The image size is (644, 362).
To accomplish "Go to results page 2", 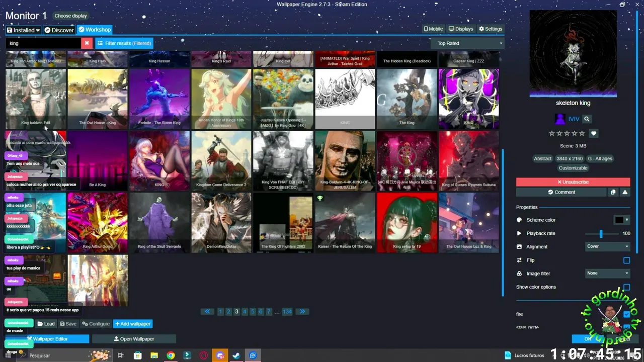I will (228, 312).
